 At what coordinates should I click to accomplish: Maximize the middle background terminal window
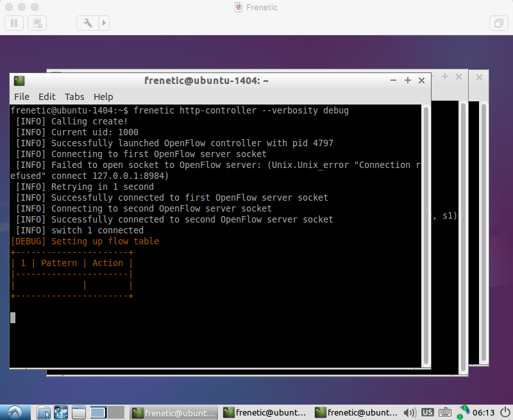(445, 76)
